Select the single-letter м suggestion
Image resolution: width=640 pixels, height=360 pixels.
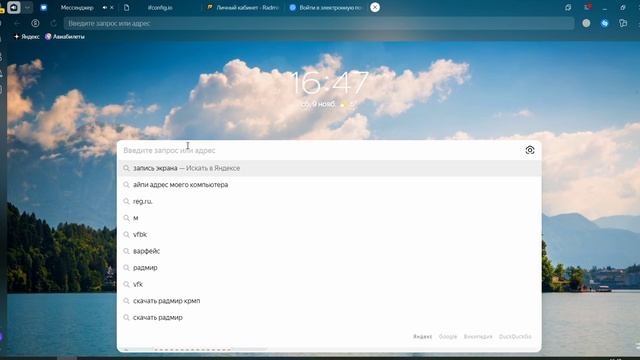[x=329, y=218]
